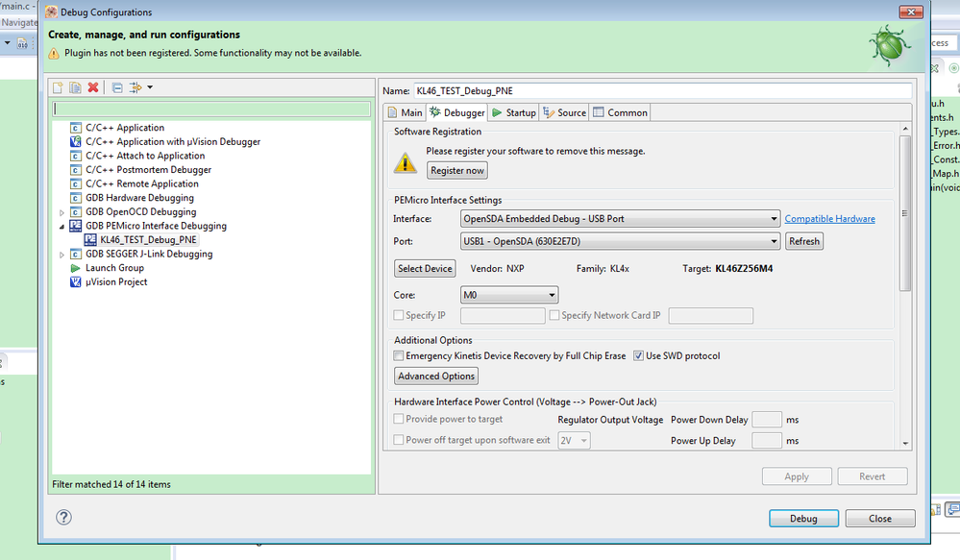Open the Core dropdown
960x560 pixels.
[x=508, y=295]
